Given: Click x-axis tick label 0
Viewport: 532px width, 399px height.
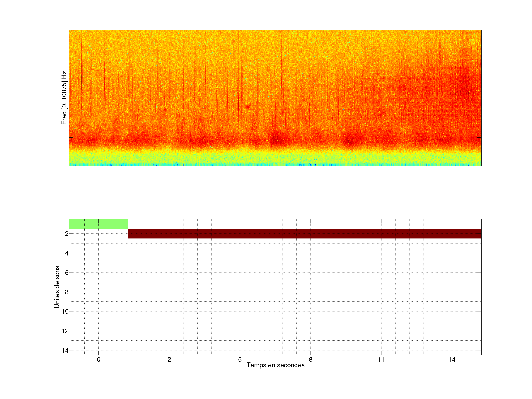Looking at the screenshot, I should (x=99, y=359).
